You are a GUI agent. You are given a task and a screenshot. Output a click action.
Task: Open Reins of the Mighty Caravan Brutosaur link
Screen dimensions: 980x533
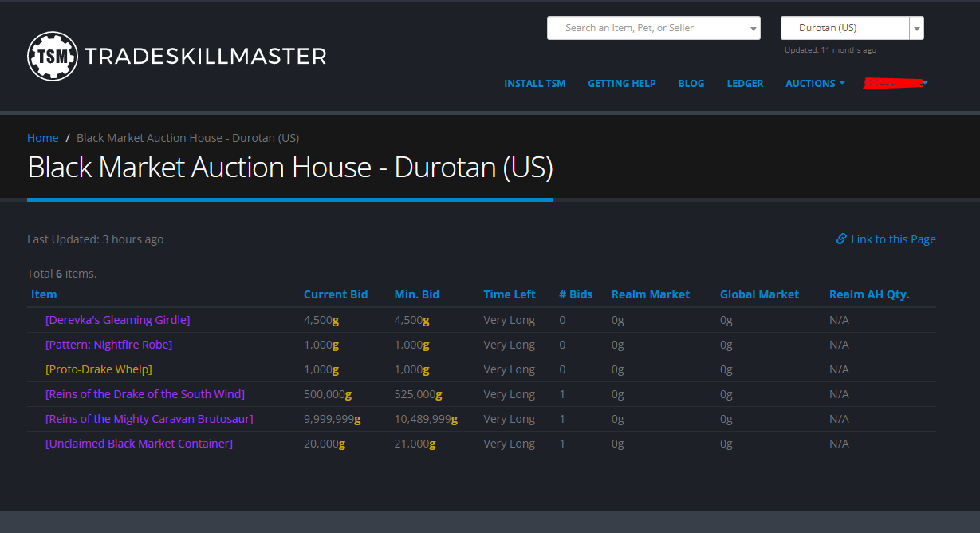tap(149, 419)
